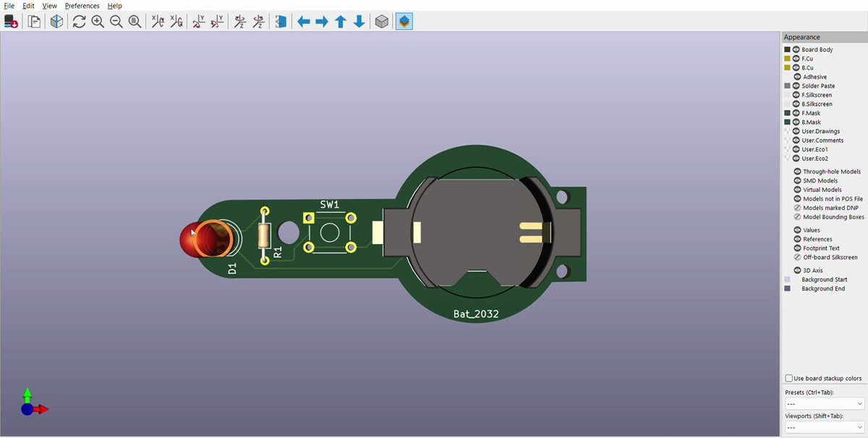Hide the 3D Axis eye
Image resolution: width=868 pixels, height=438 pixels.
coord(797,271)
